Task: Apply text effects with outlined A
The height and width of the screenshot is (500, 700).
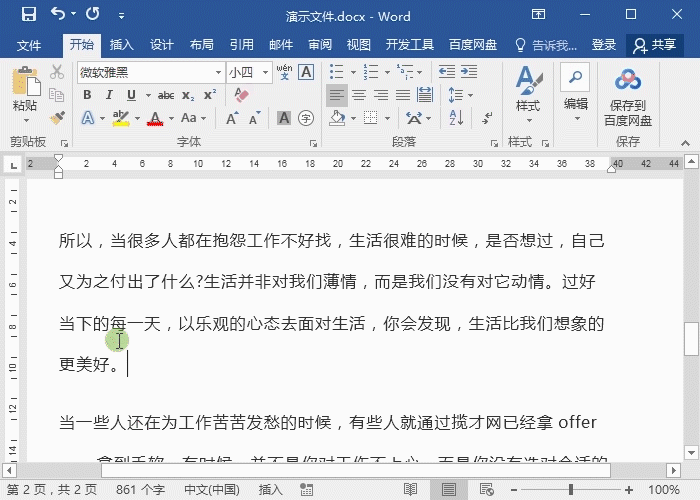Action: tap(88, 118)
